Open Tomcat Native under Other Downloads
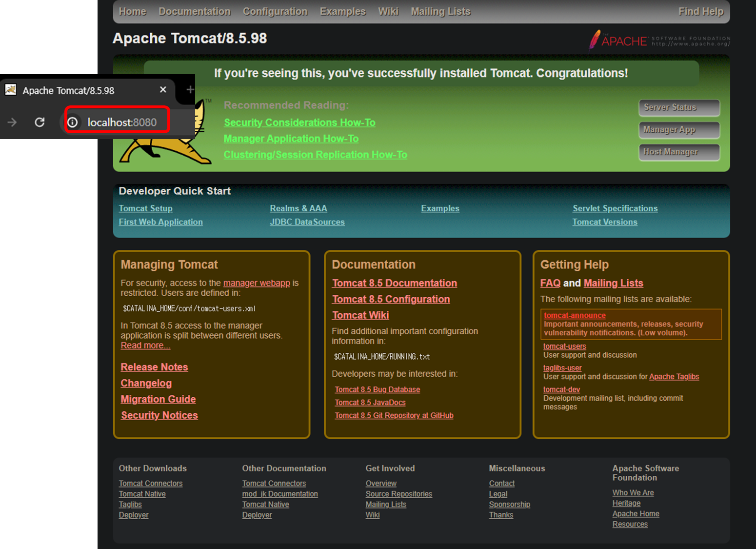 point(142,494)
